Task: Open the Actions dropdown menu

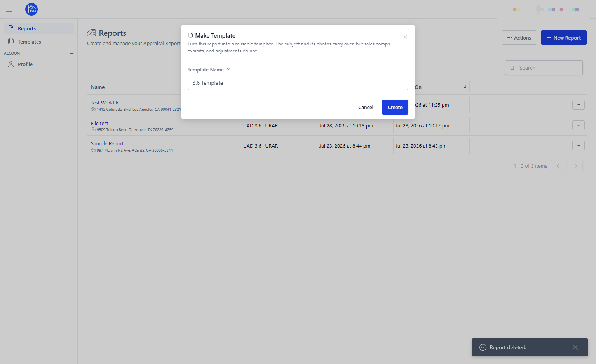Action: coord(519,38)
